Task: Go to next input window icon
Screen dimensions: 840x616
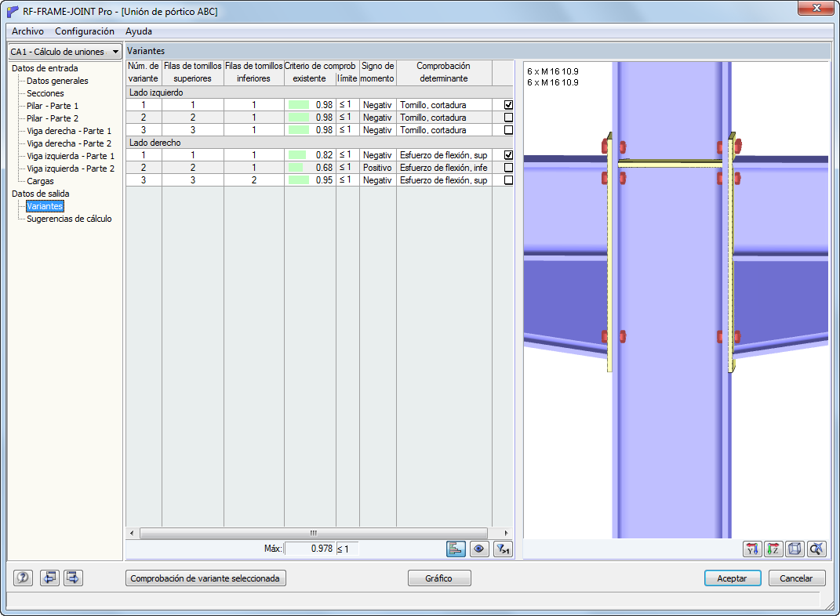Action: (73, 578)
